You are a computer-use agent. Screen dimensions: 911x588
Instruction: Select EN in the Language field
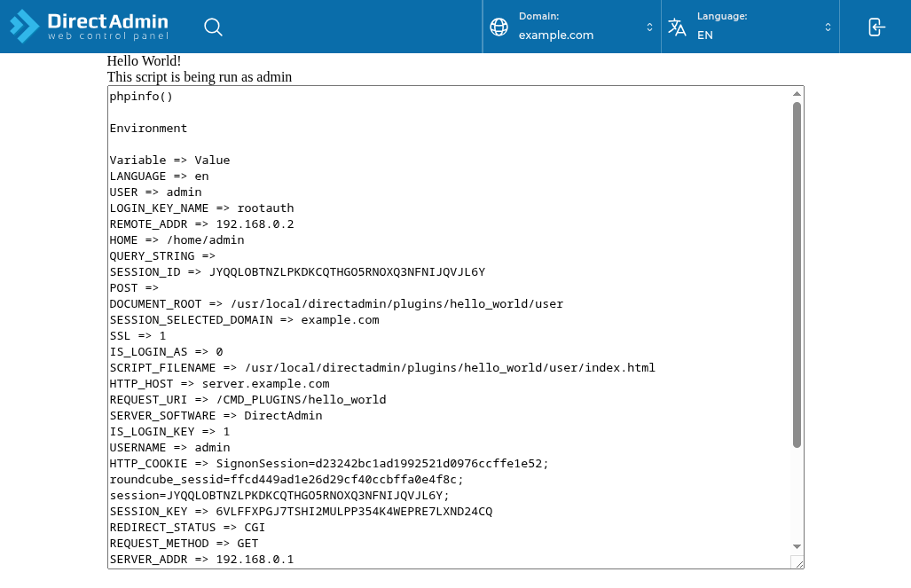[x=704, y=35]
